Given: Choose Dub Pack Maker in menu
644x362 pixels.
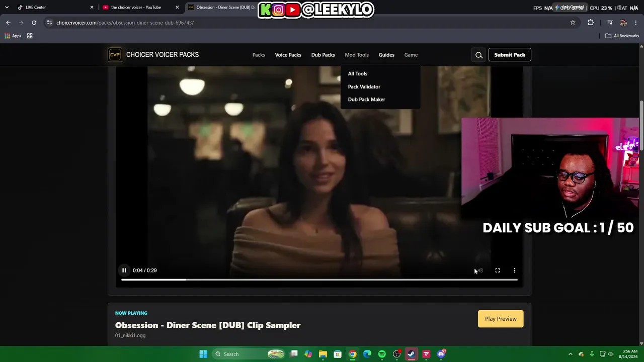Looking at the screenshot, I should 367,100.
